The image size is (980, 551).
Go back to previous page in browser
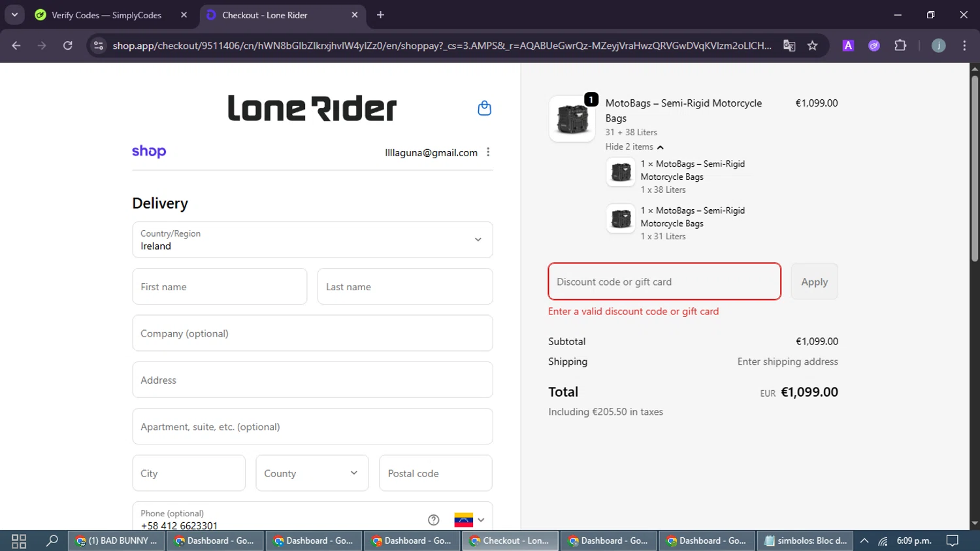coord(16,46)
